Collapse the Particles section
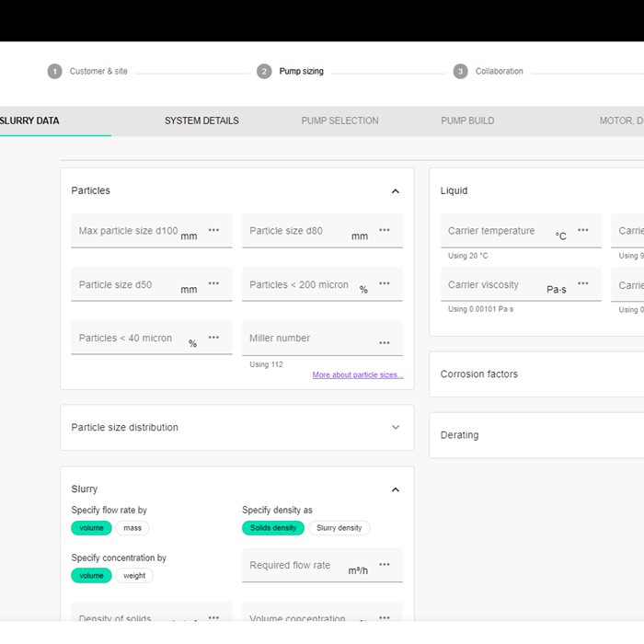The height and width of the screenshot is (644, 644). [x=396, y=191]
